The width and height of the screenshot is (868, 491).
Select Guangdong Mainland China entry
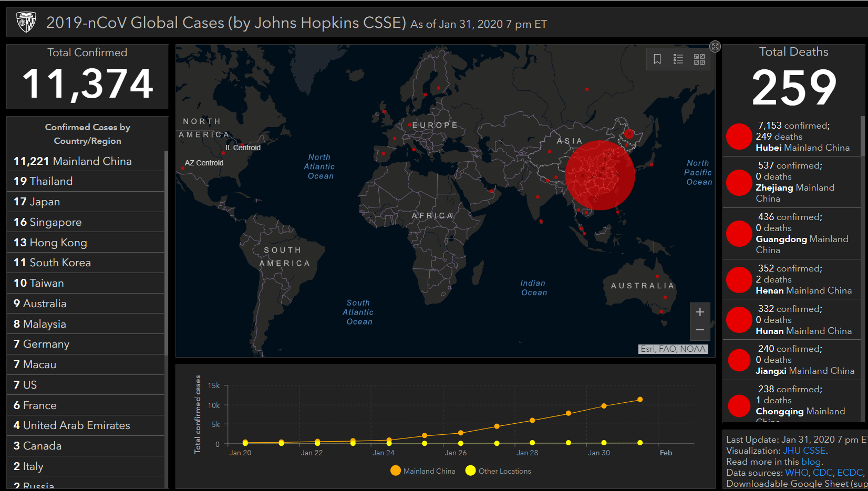pos(791,234)
